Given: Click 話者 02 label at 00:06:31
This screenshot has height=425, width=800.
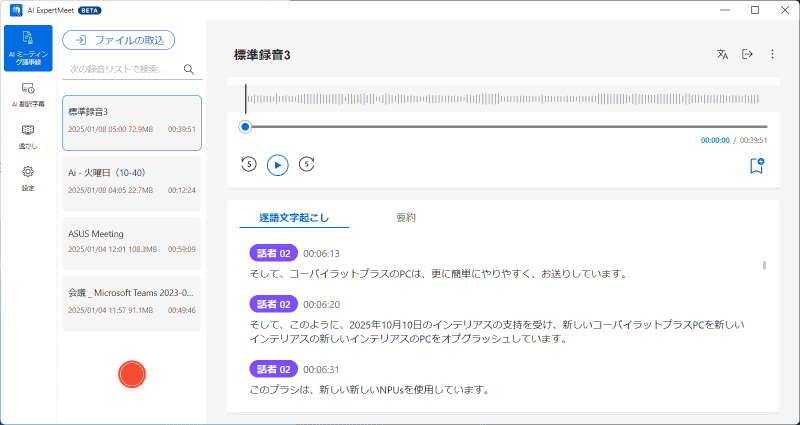Looking at the screenshot, I should click(273, 369).
